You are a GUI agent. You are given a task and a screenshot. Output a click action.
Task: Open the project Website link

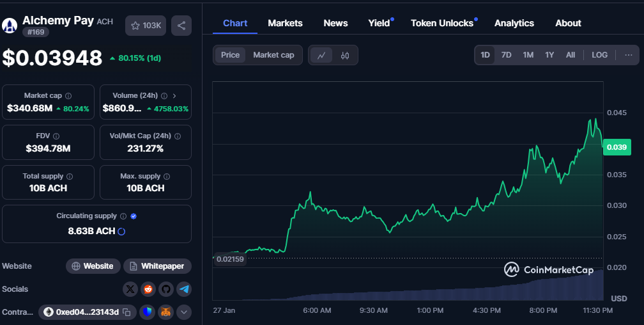point(93,266)
